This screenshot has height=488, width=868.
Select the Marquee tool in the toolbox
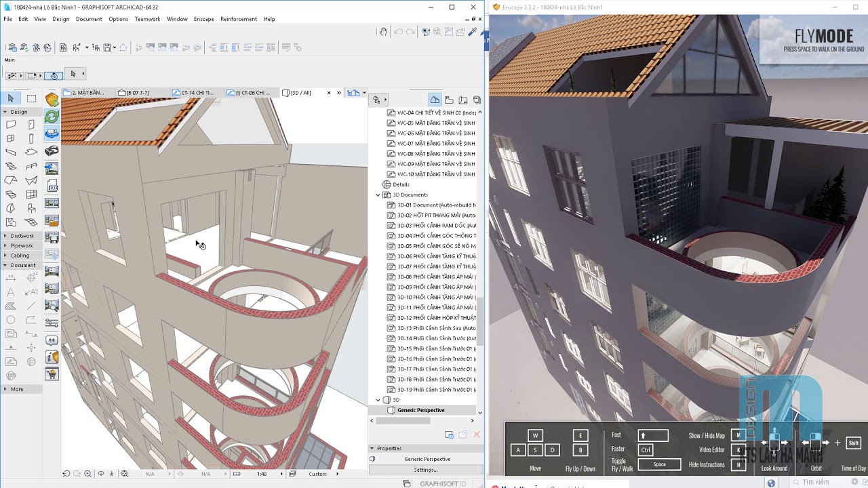pyautogui.click(x=31, y=99)
